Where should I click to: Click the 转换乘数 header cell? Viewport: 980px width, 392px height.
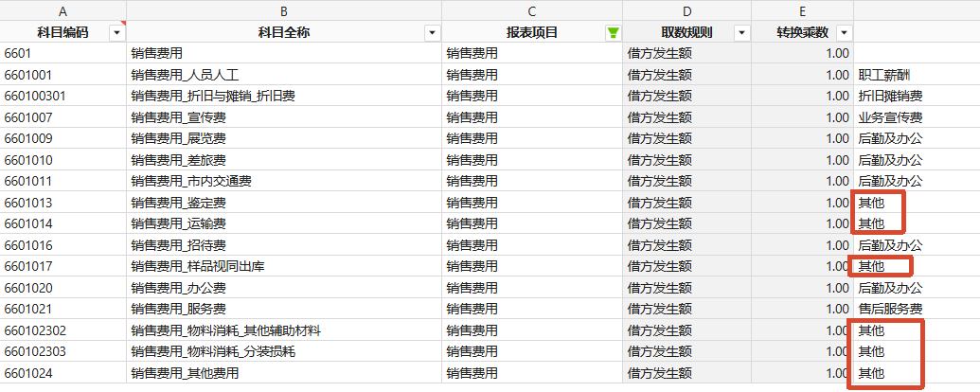pyautogui.click(x=803, y=33)
